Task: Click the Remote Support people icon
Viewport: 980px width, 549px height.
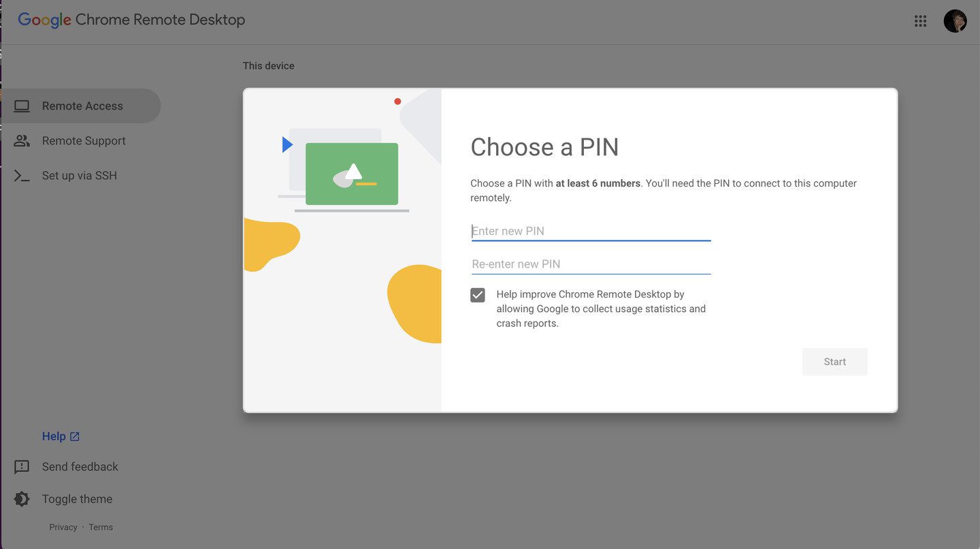Action: pos(22,141)
